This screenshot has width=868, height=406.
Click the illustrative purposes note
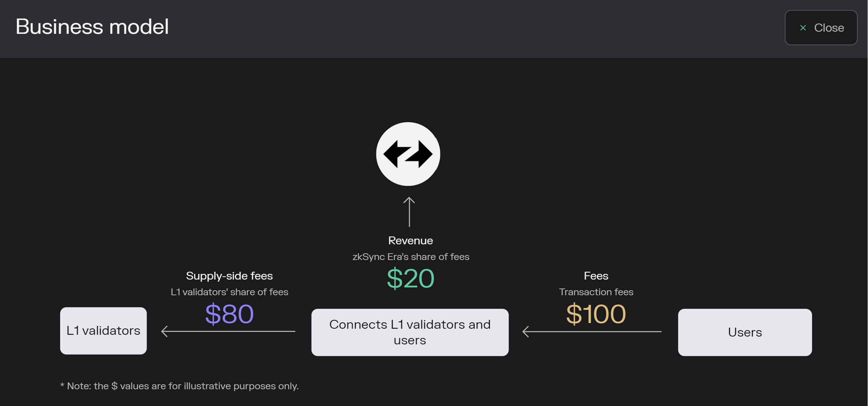tap(179, 386)
